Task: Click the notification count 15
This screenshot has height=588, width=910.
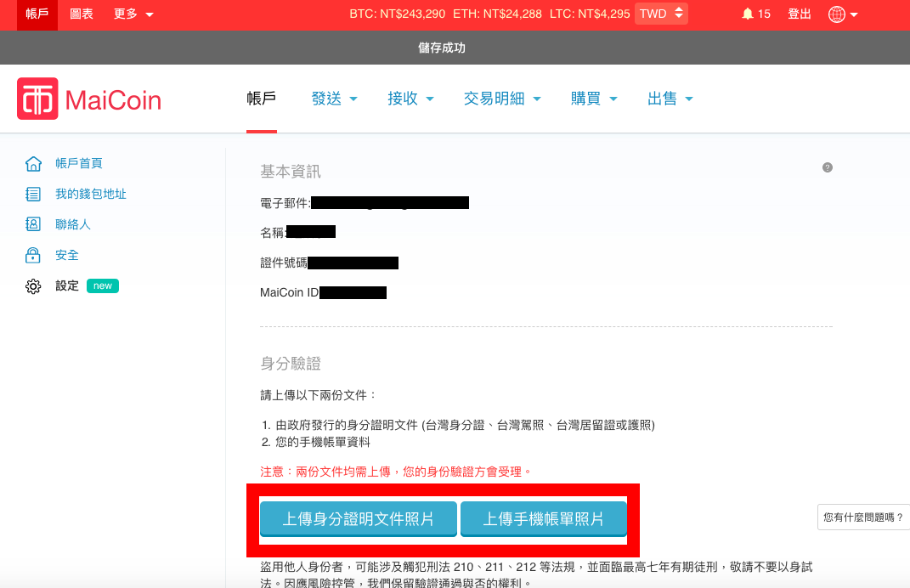Action: [x=765, y=14]
